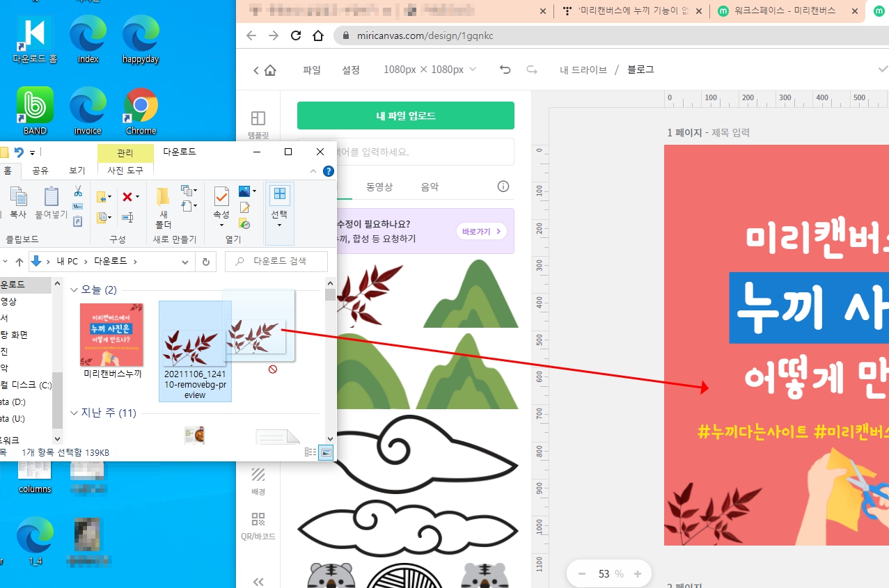Zoom in canvas with plus button
This screenshot has height=588, width=889.
click(x=637, y=574)
